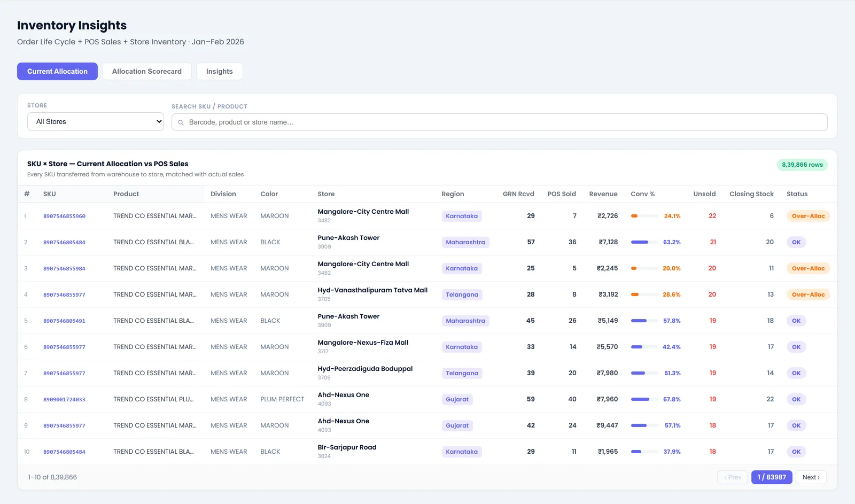Sort by Region column header

[x=453, y=194]
